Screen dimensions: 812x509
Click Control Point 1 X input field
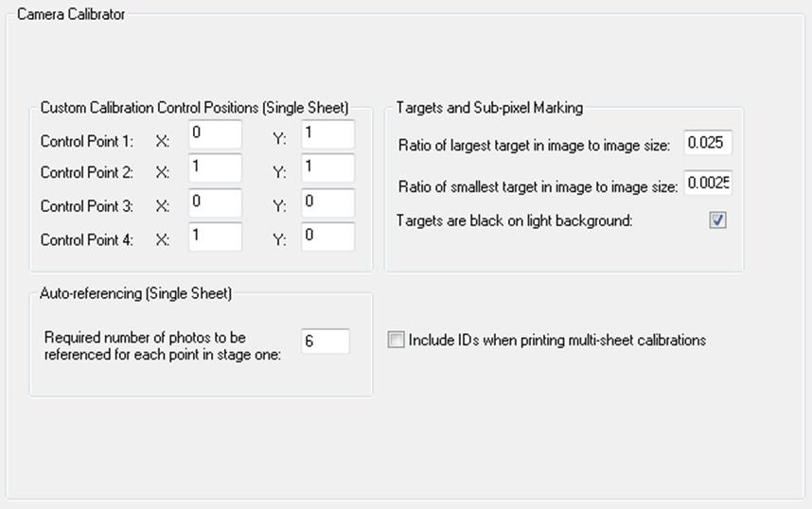215,134
